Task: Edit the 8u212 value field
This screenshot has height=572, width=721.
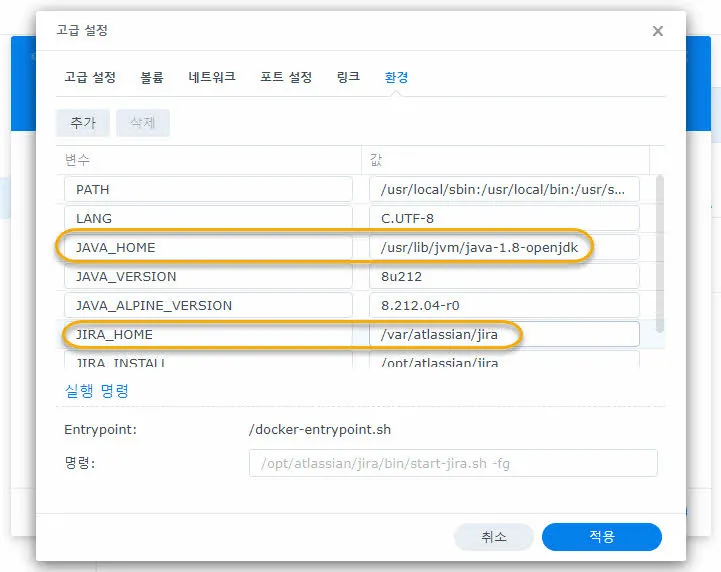Action: [x=504, y=276]
